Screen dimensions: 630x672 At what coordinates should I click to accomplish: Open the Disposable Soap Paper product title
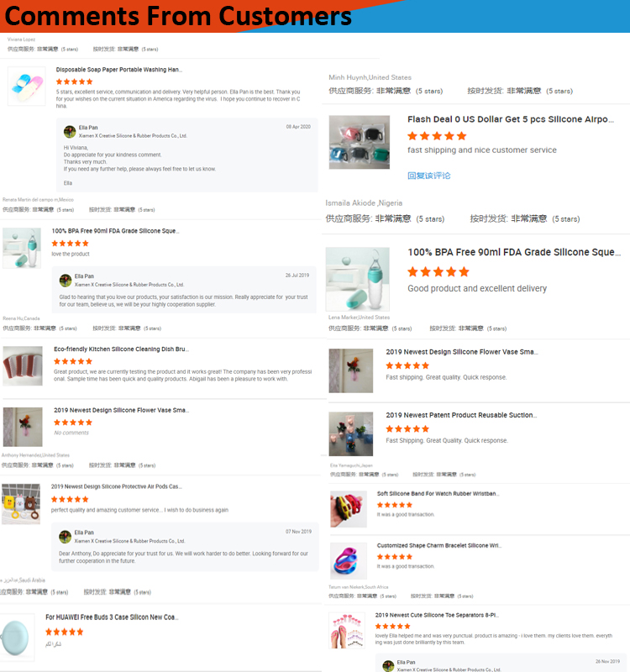(118, 70)
